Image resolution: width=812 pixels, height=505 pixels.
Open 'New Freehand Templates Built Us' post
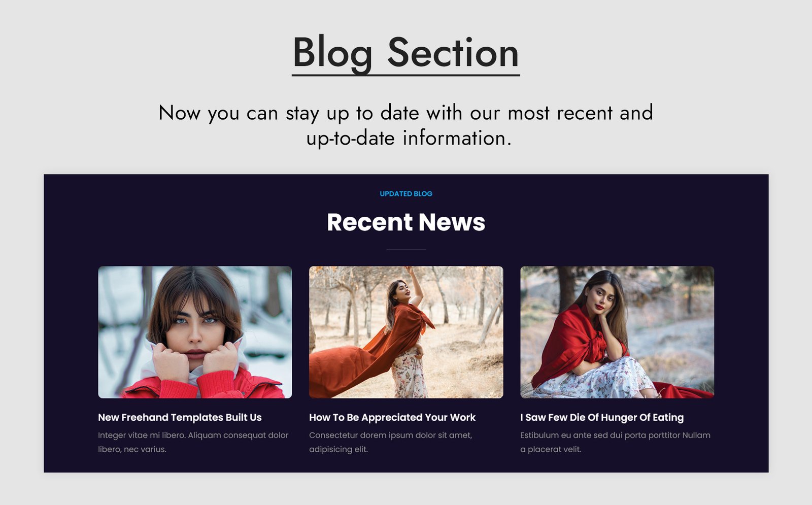[180, 417]
